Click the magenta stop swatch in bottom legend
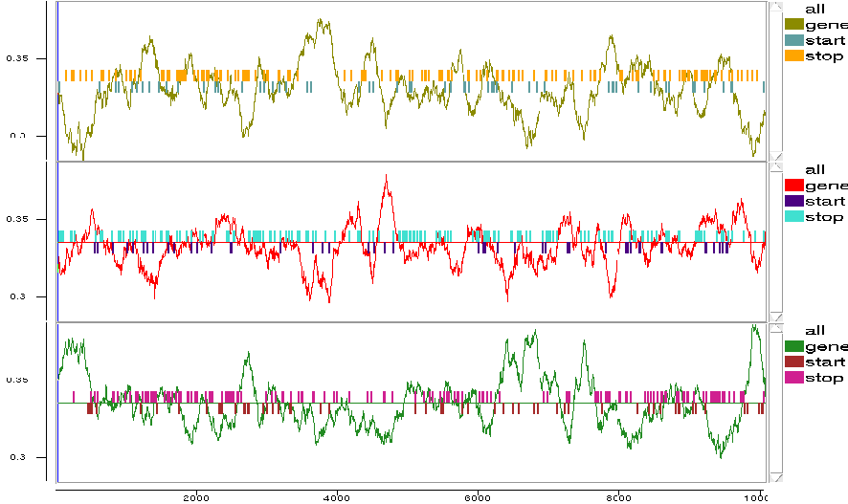This screenshot has height=504, width=848. [793, 378]
